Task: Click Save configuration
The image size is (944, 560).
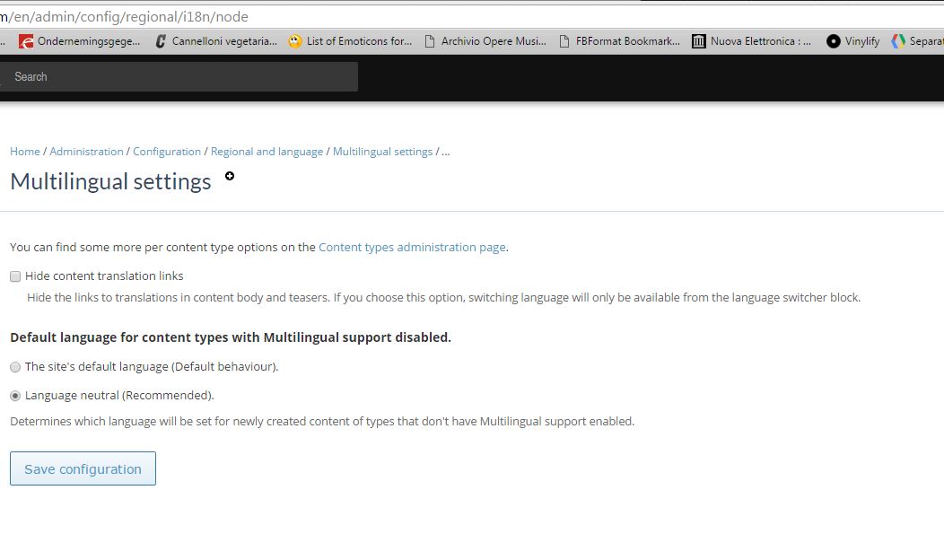Action: (83, 468)
